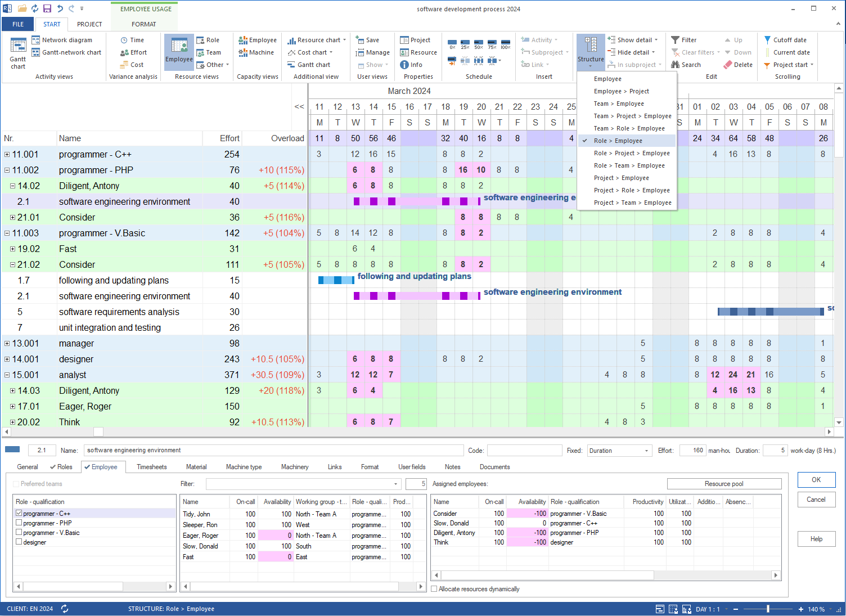Set schedule progress to 50%
The image size is (846, 616).
click(x=478, y=44)
